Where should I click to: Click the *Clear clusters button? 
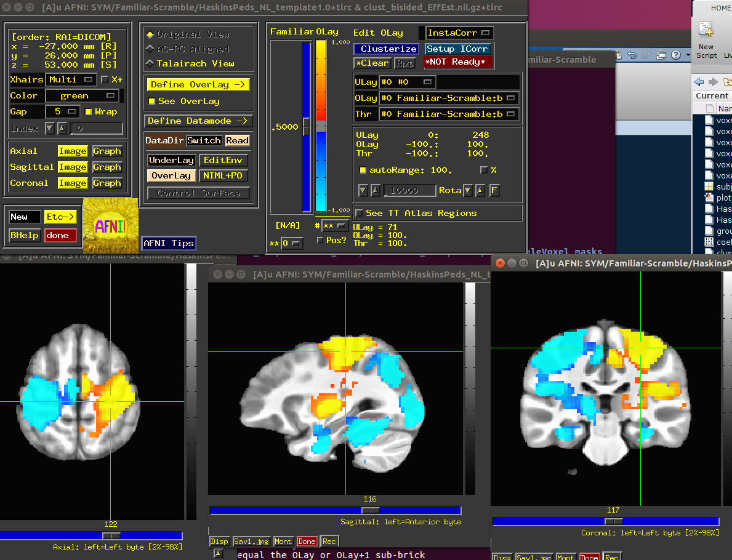372,63
